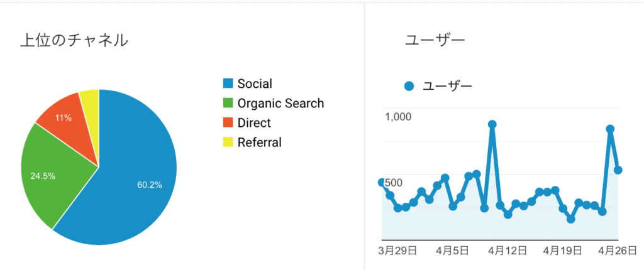Click the blue Social legend swatch

pyautogui.click(x=228, y=84)
